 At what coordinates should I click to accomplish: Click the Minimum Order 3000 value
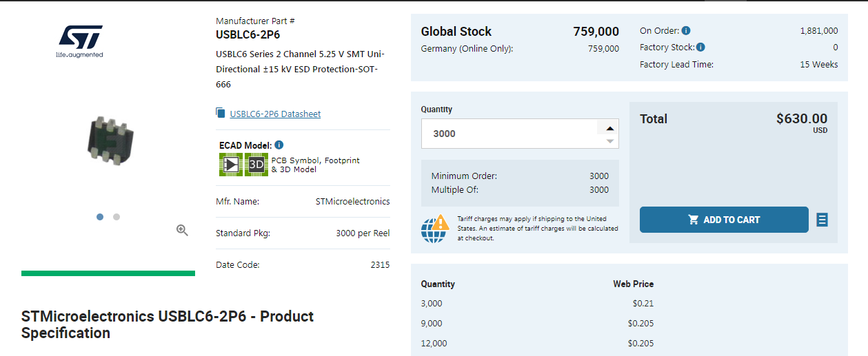pyautogui.click(x=599, y=176)
